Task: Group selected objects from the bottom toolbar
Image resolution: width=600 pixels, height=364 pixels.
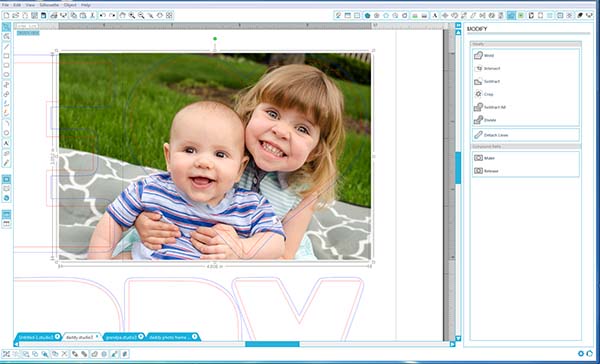Action: (6, 354)
